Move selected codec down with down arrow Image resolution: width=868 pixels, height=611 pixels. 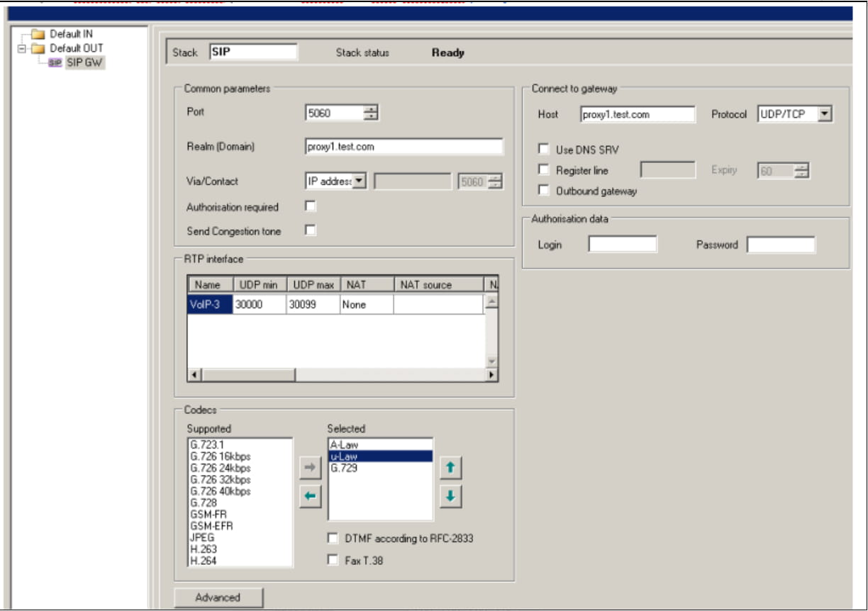(x=450, y=497)
